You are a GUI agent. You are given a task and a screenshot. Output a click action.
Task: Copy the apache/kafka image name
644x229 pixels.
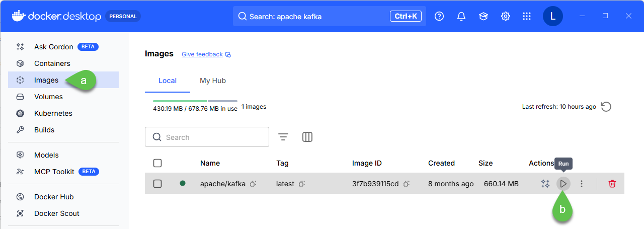point(253,184)
